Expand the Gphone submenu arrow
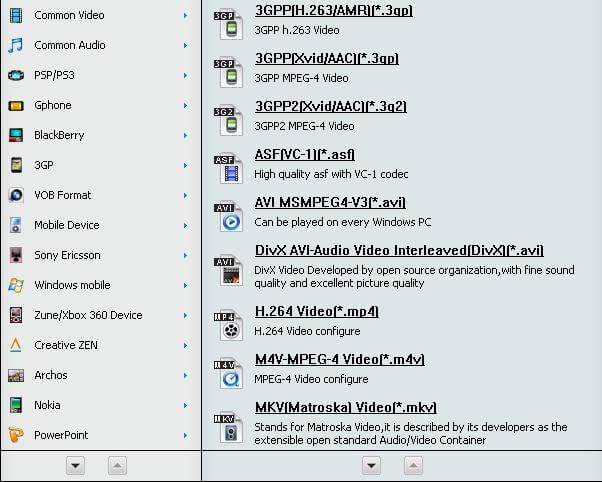The image size is (602, 482). pos(186,105)
